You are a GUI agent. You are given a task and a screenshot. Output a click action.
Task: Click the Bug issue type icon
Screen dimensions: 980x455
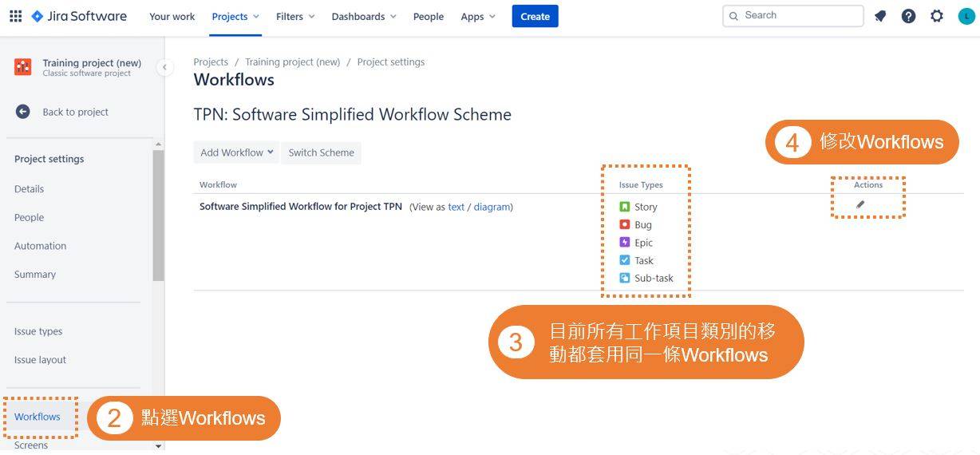[625, 224]
